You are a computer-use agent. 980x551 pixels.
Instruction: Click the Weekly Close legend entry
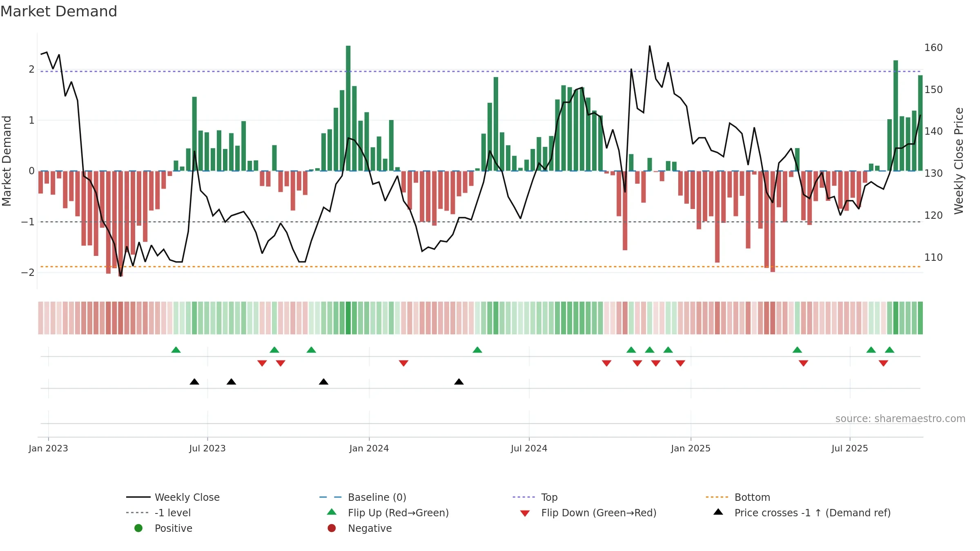pos(173,497)
